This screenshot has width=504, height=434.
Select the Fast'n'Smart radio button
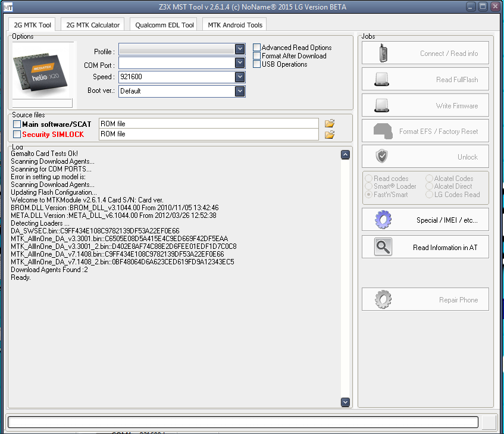coord(369,195)
